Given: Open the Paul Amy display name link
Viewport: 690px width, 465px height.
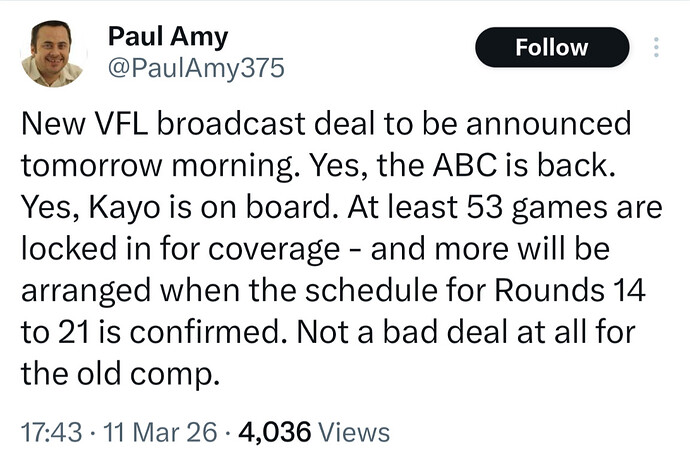Looking at the screenshot, I should (x=167, y=38).
